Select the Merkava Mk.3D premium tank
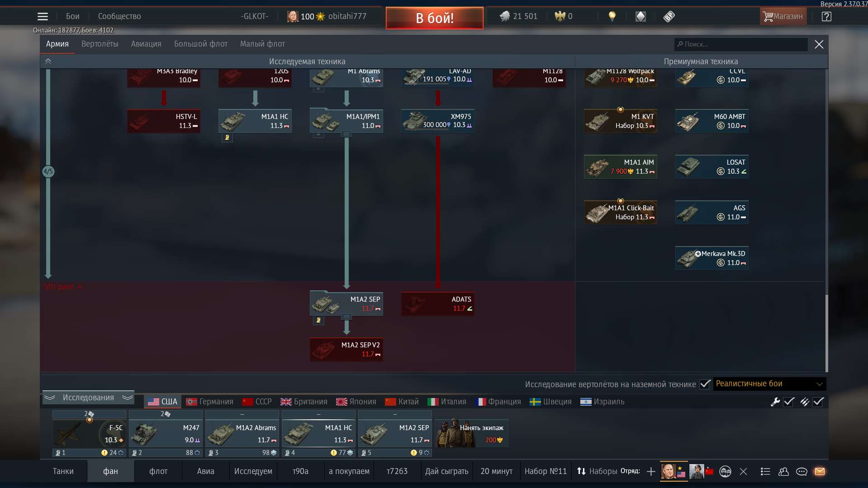This screenshot has height=488, width=868. pos(711,258)
